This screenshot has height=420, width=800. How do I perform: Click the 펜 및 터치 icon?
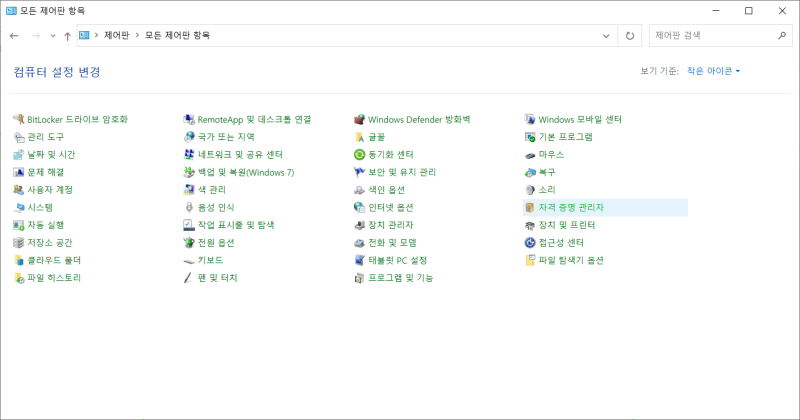coord(189,278)
